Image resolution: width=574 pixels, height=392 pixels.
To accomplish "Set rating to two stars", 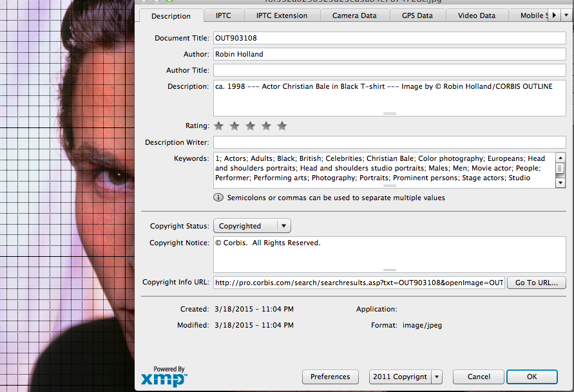I will coord(234,126).
